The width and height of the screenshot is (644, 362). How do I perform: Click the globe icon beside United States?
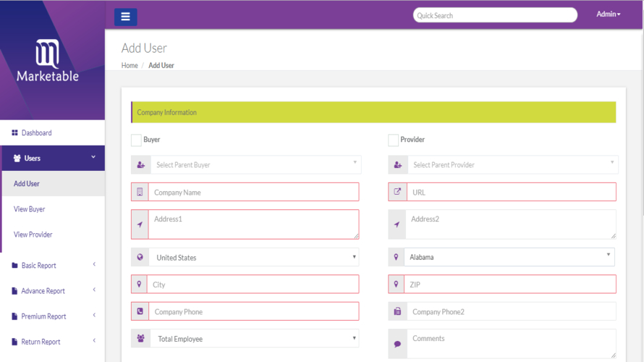[x=140, y=257]
